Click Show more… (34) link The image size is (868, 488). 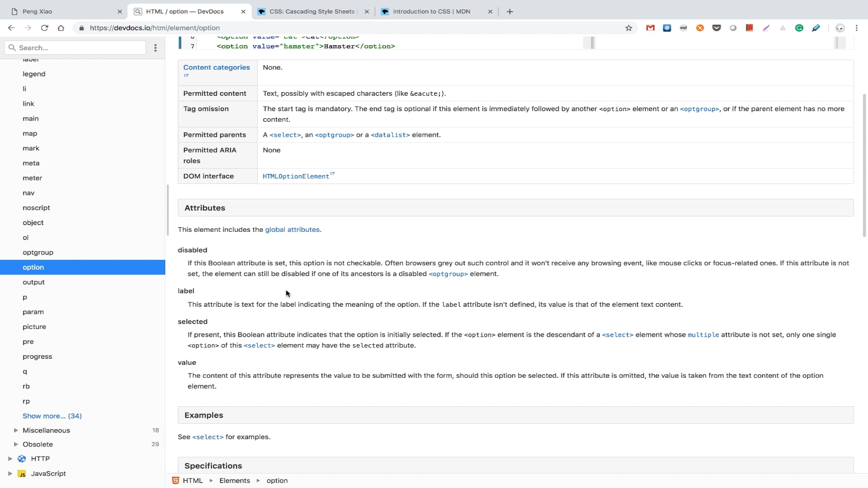[52, 416]
